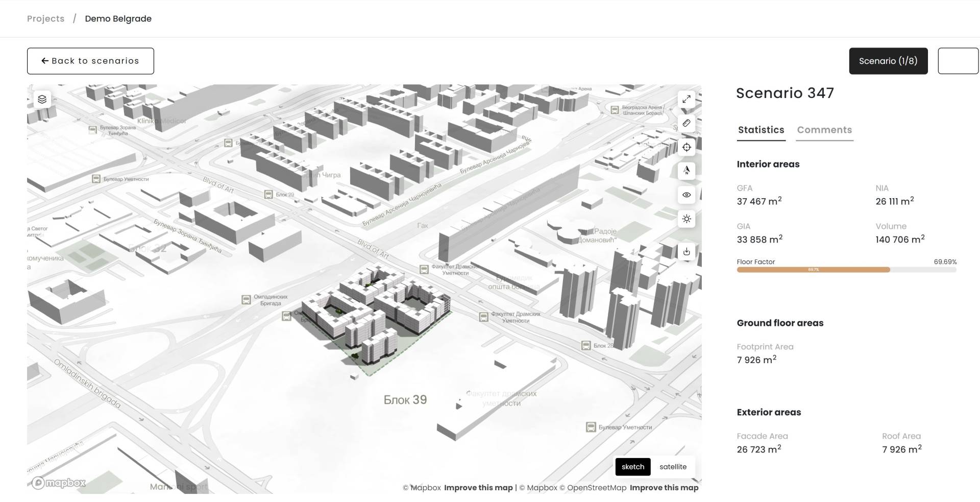Expand the map to fullscreen
Screen dimensions: 980x502
click(687, 99)
